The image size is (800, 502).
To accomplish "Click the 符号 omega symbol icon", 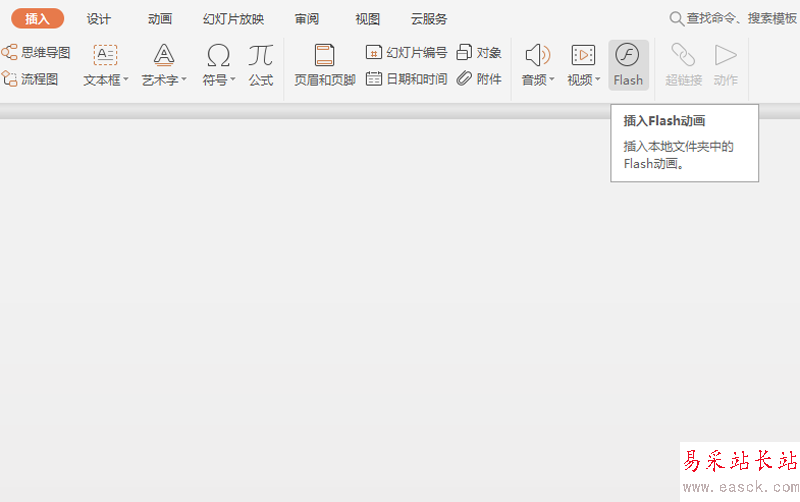I will pyautogui.click(x=218, y=55).
